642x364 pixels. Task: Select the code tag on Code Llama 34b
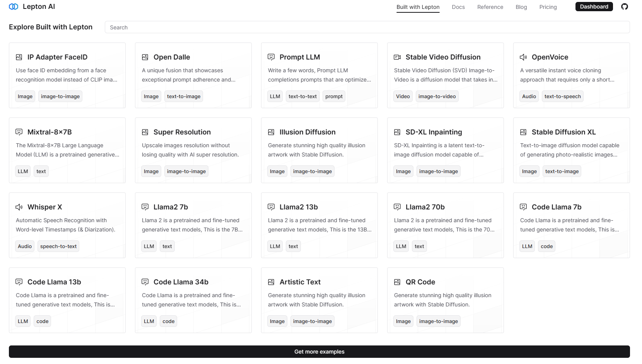(x=169, y=321)
